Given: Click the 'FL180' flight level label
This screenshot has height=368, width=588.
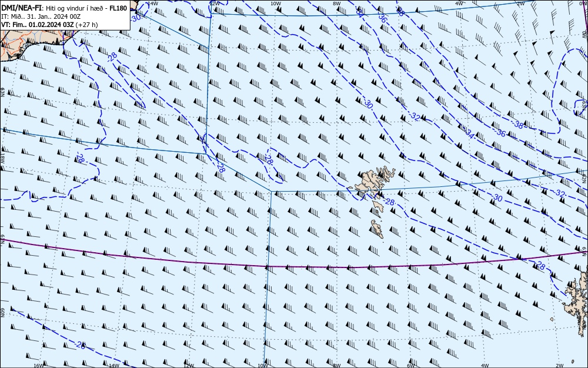Looking at the screenshot, I should point(118,8).
